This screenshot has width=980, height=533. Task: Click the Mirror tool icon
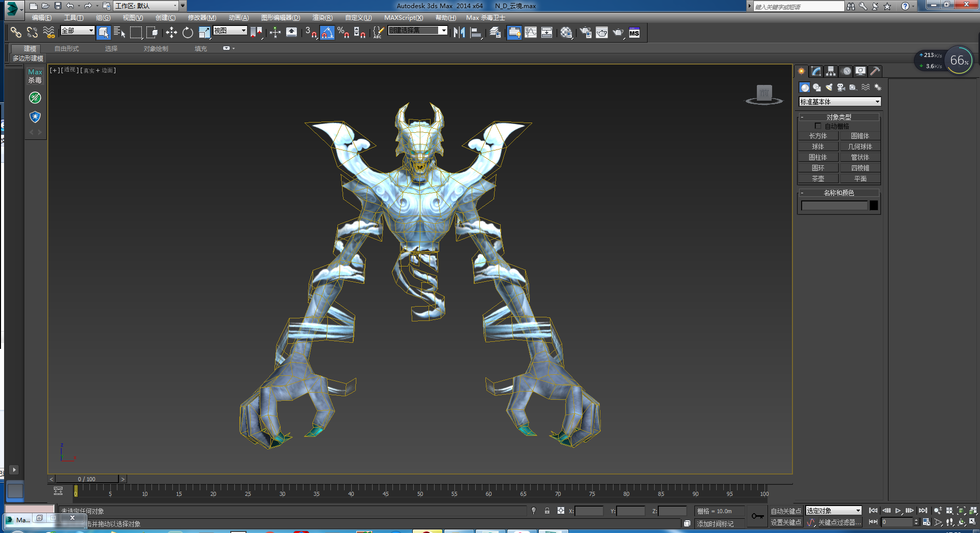coord(460,33)
